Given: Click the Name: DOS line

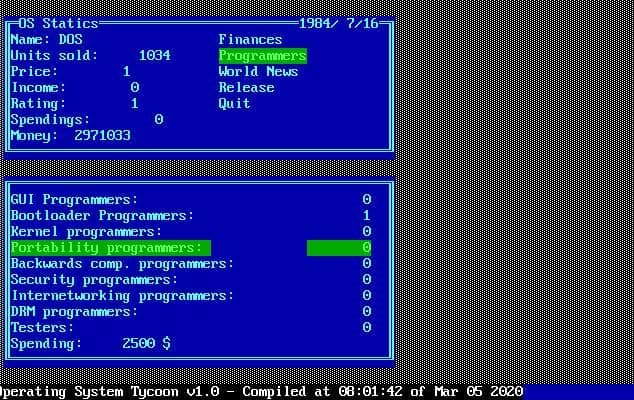Looking at the screenshot, I should pyautogui.click(x=46, y=40).
